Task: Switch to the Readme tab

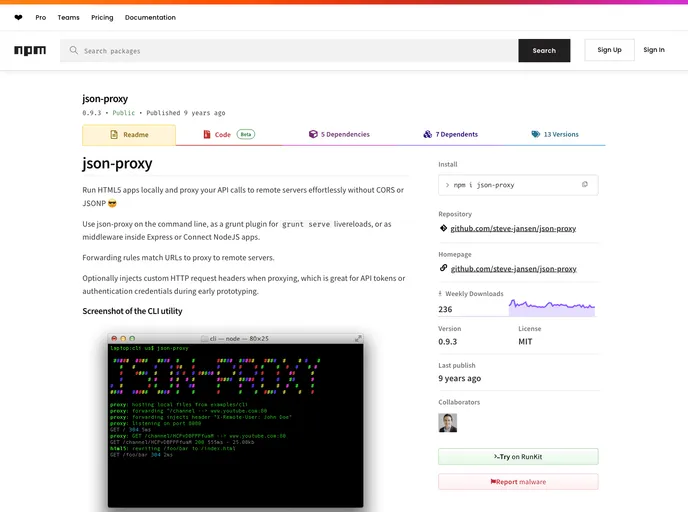Action: click(x=129, y=135)
